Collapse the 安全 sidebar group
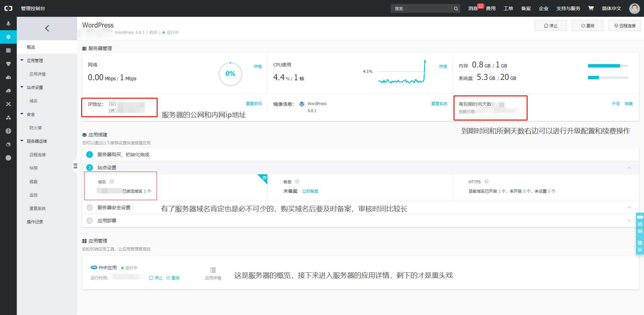This screenshot has width=644, height=315. (x=22, y=114)
